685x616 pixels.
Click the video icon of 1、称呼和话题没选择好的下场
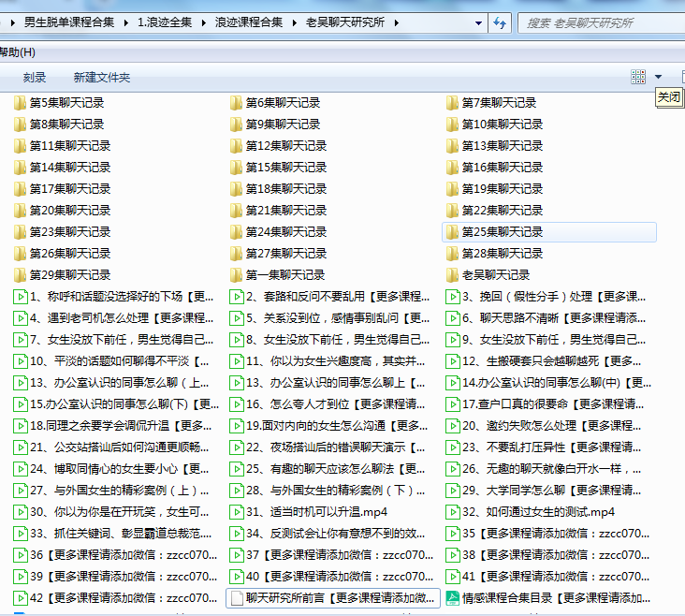pyautogui.click(x=20, y=297)
